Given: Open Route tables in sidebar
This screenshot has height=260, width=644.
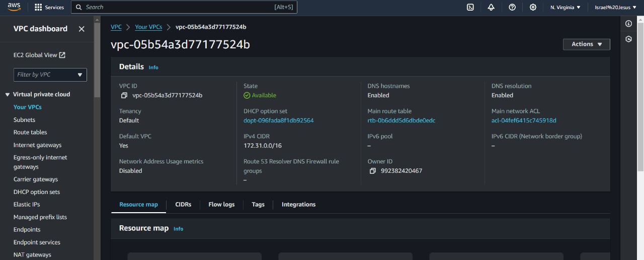Looking at the screenshot, I should coord(30,133).
